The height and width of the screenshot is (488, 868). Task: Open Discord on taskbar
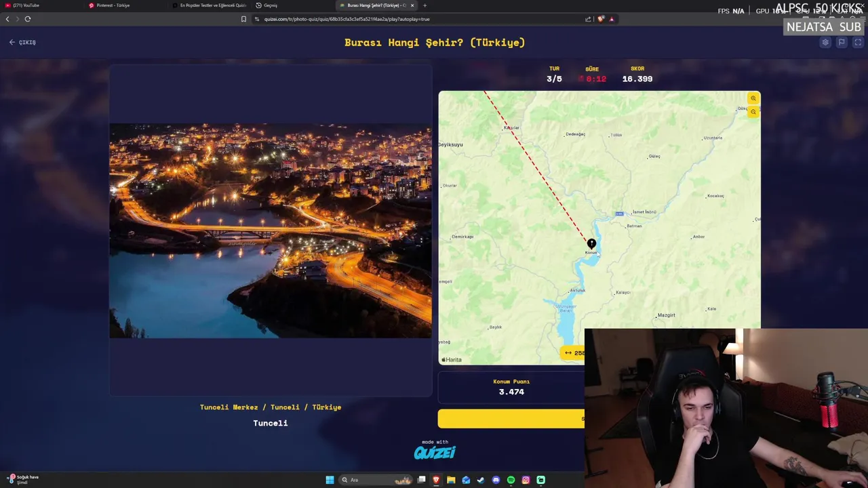[x=496, y=480]
